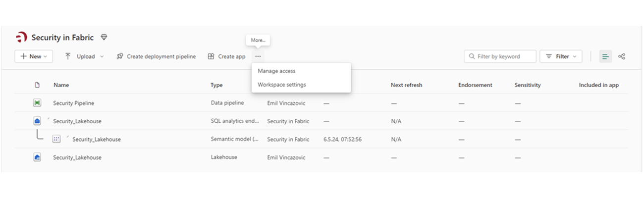Screen dimensions: 644x198
Task: Click the Security in Fabric workspace logo
Action: coord(22,38)
